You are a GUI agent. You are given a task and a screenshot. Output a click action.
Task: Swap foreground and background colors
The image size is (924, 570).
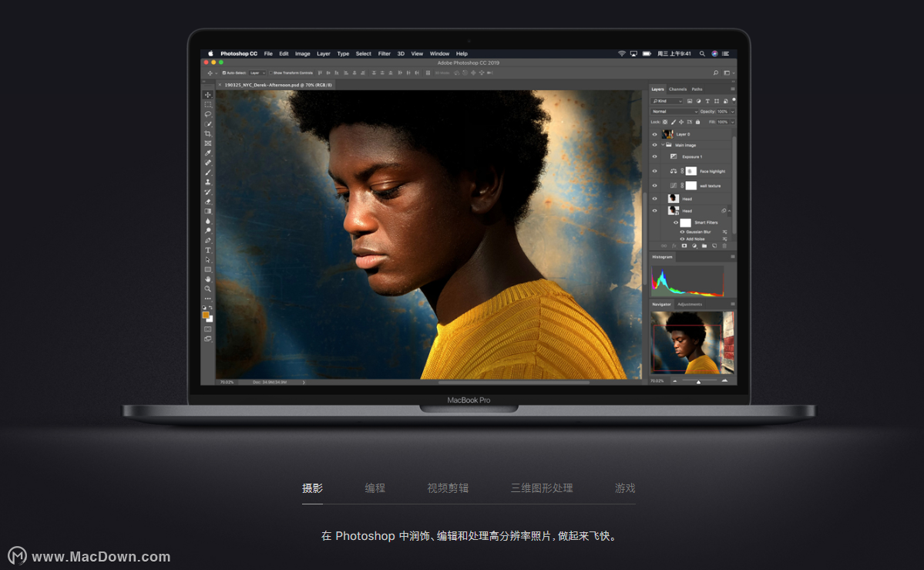click(x=210, y=308)
